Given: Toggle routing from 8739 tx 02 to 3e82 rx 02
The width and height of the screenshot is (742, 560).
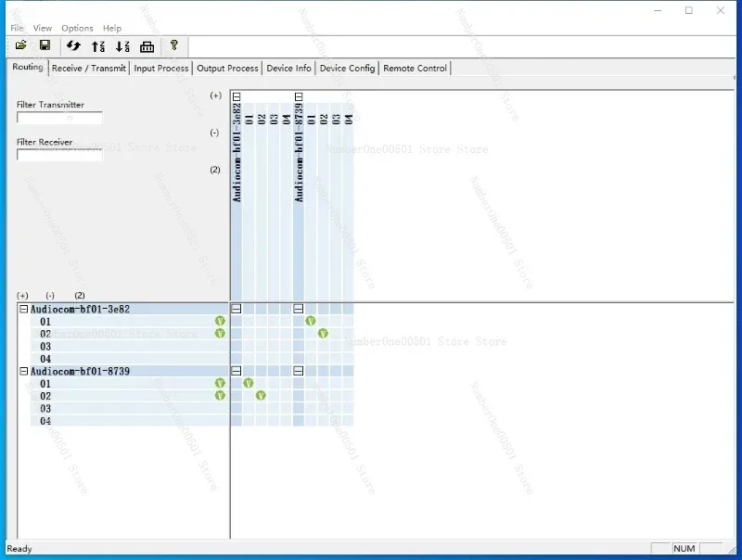Looking at the screenshot, I should pyautogui.click(x=323, y=334).
